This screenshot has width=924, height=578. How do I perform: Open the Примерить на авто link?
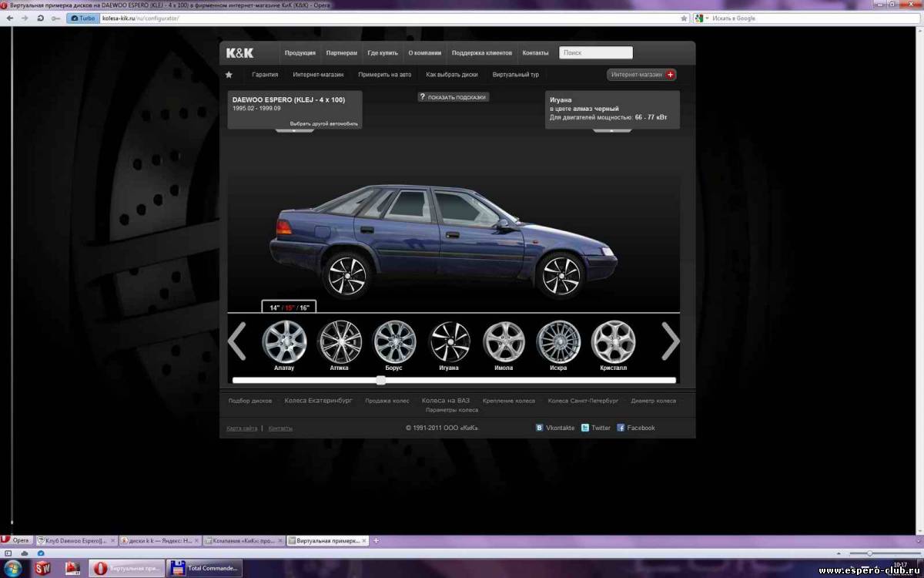tap(385, 75)
